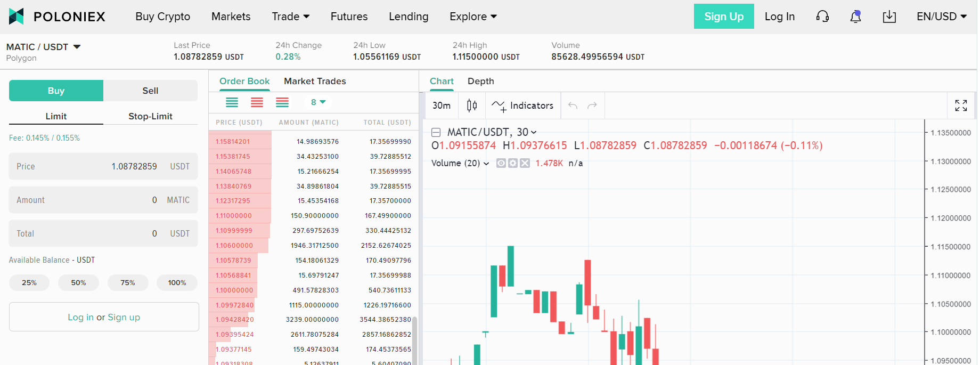This screenshot has height=365, width=980.
Task: Switch to Order Book tab
Action: pos(244,81)
